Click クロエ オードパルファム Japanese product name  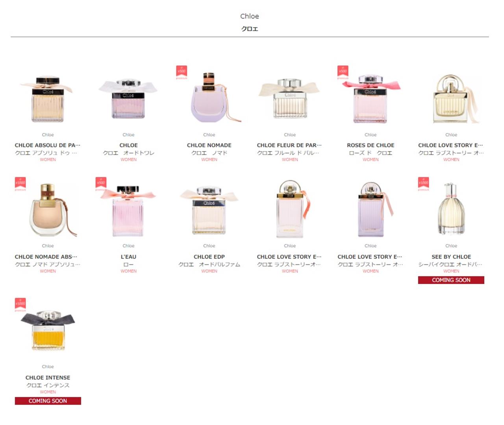click(209, 264)
